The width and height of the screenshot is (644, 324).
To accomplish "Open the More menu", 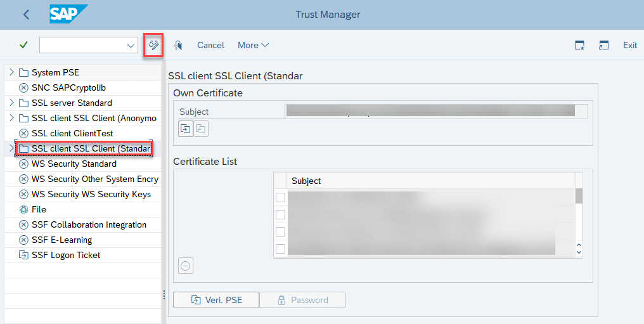I will pos(253,45).
